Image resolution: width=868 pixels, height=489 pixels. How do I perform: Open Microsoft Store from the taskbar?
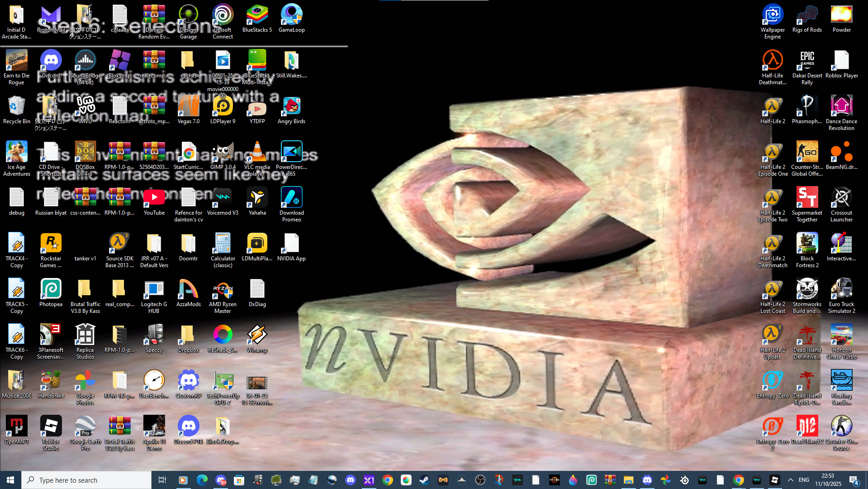(x=239, y=480)
